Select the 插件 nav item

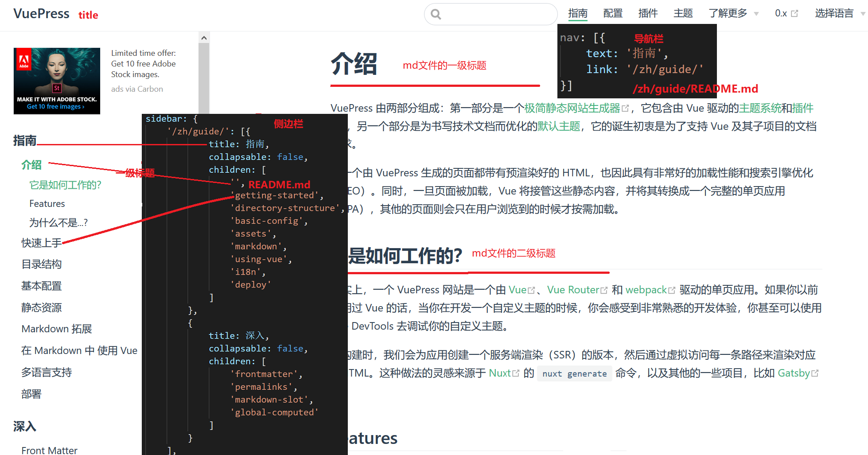point(648,13)
